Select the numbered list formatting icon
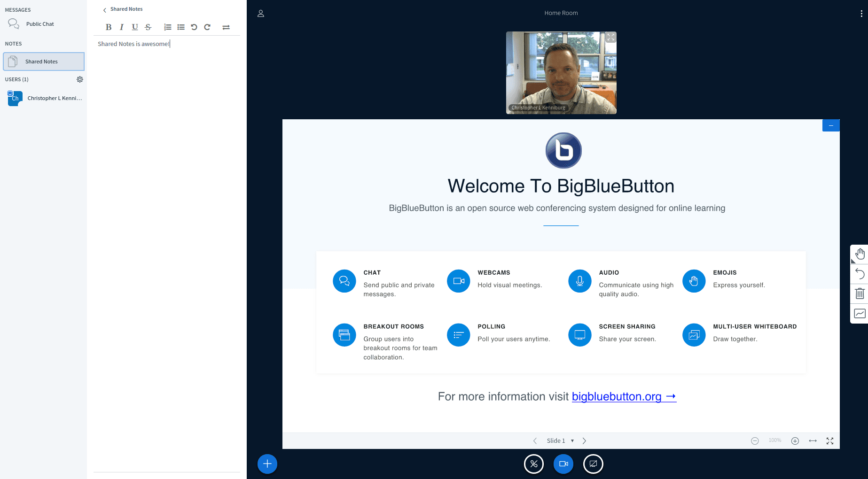The image size is (868, 479). click(167, 27)
